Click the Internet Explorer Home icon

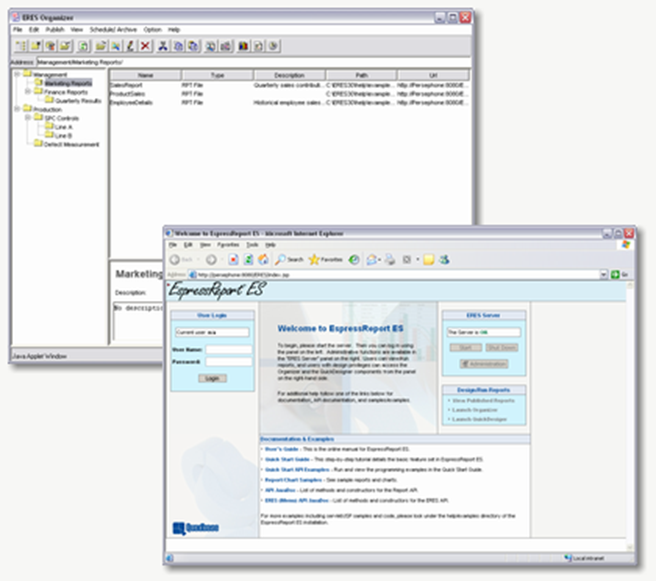[x=262, y=259]
